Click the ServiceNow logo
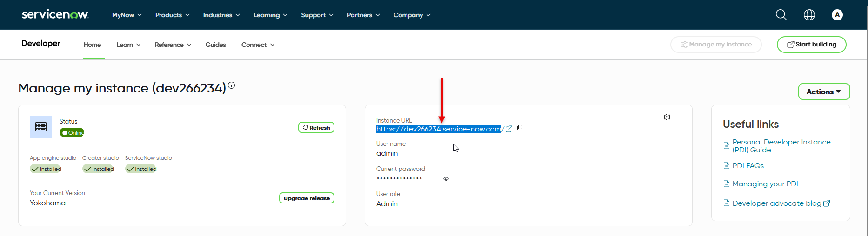Image resolution: width=868 pixels, height=236 pixels. click(55, 15)
